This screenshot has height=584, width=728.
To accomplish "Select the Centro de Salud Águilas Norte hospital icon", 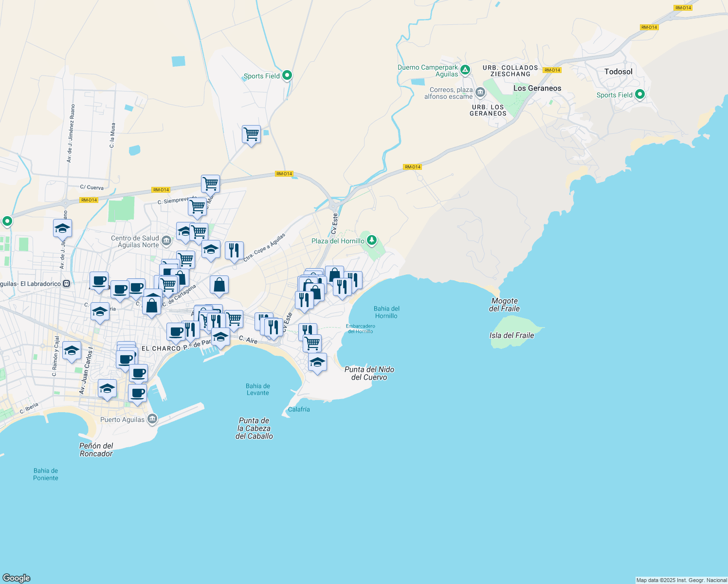I will (x=166, y=240).
